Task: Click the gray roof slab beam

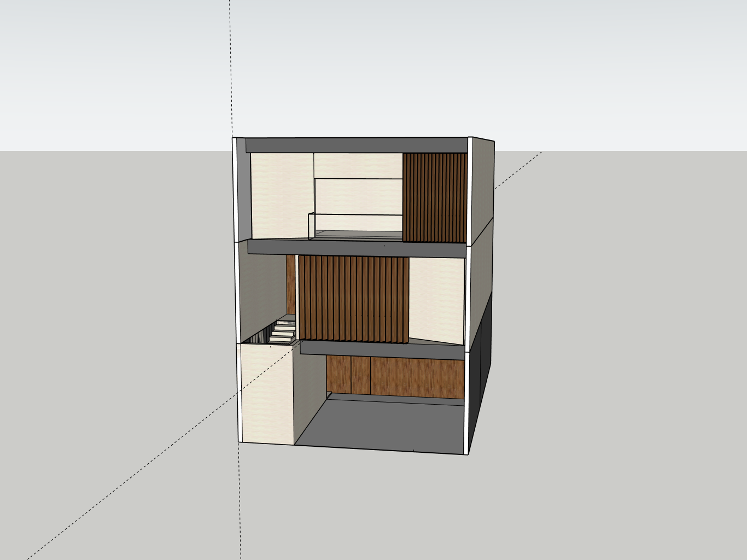Action: (355, 145)
